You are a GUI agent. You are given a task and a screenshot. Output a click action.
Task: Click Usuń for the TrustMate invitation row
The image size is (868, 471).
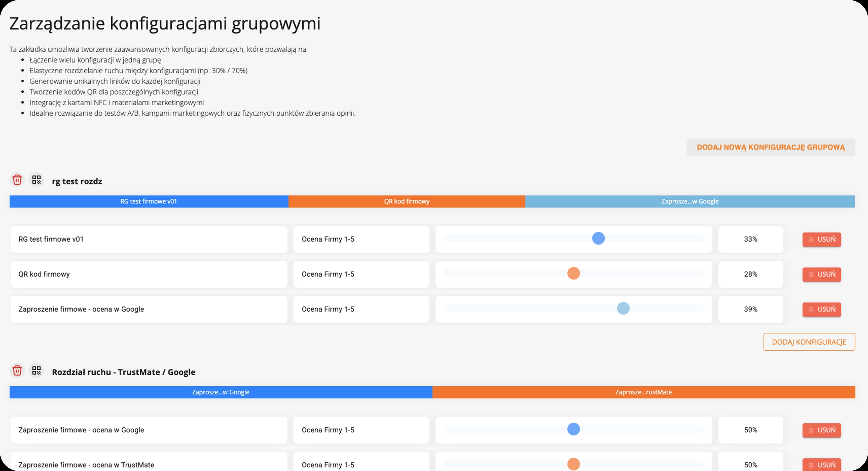click(821, 465)
